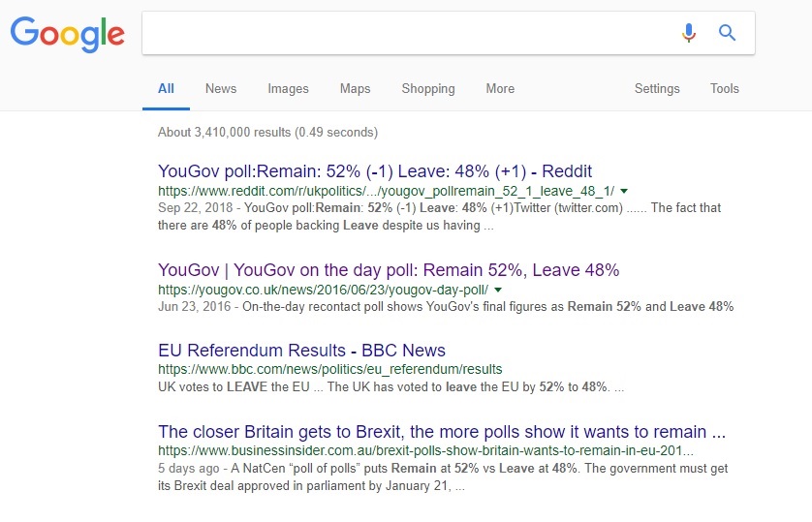Viewport: 812px width, 522px height.
Task: Switch to the Shopping tab
Action: pyautogui.click(x=428, y=88)
